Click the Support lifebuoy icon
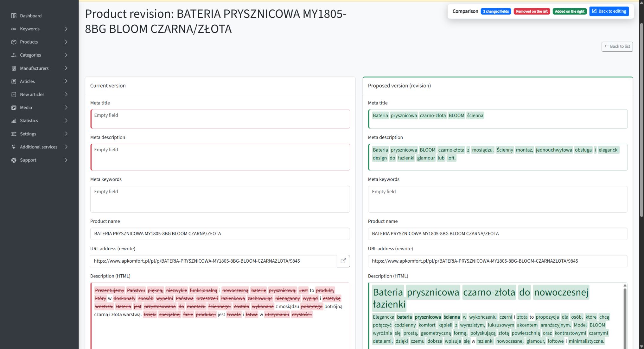 (x=14, y=160)
